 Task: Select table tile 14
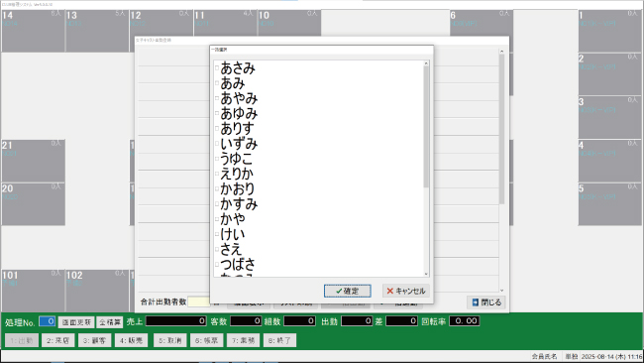[33, 31]
